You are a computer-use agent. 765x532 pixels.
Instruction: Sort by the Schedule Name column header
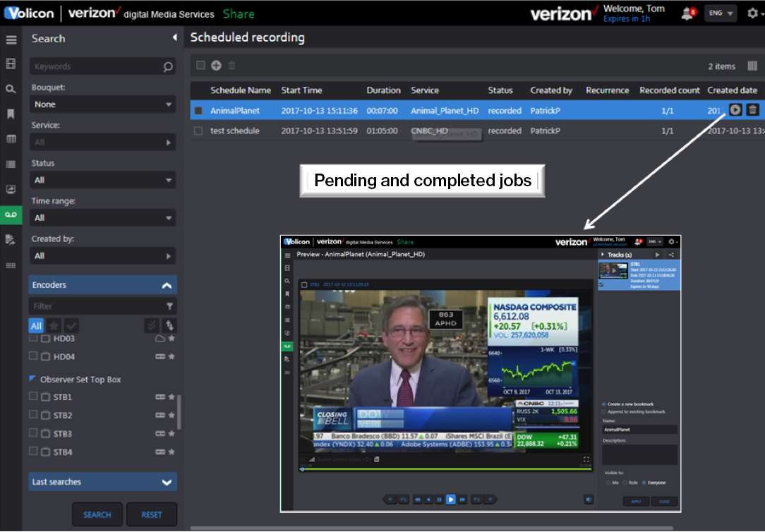(x=241, y=90)
